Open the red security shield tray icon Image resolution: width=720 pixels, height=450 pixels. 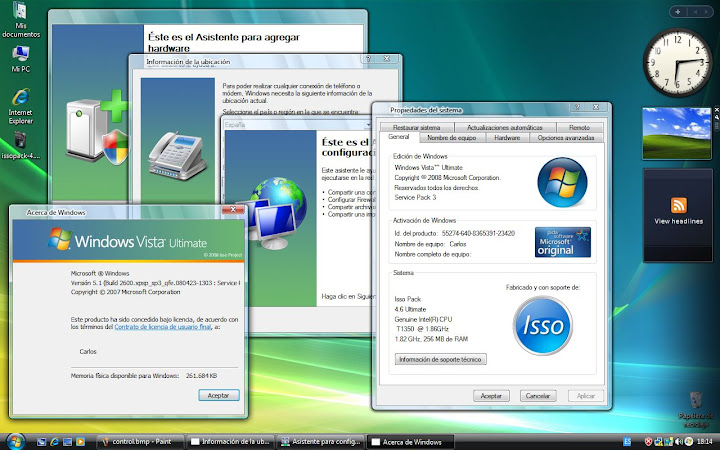pos(648,442)
